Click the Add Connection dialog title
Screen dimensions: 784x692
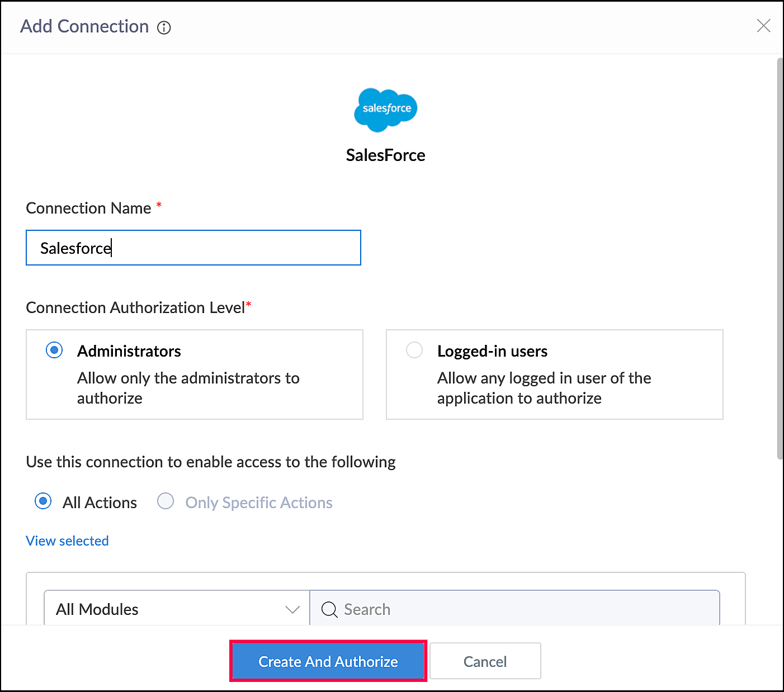(84, 26)
